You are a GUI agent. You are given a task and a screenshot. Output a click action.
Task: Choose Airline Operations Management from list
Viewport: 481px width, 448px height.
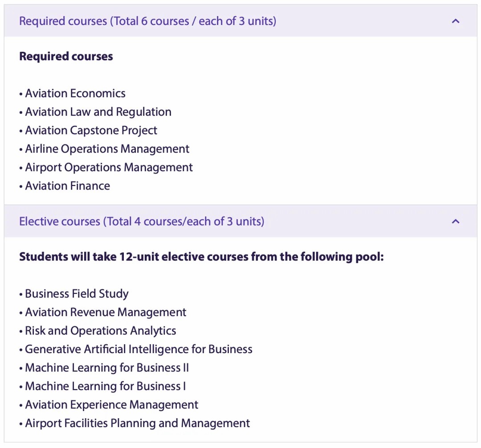107,149
